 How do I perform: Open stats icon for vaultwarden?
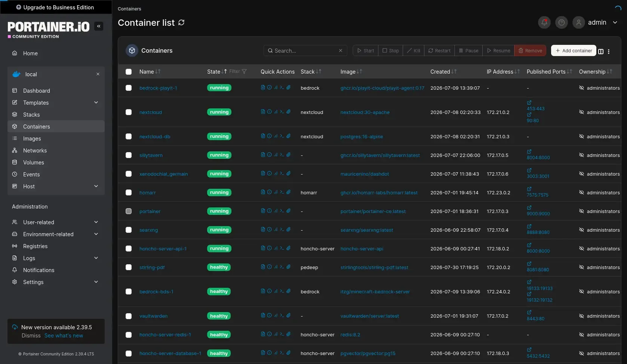click(276, 315)
